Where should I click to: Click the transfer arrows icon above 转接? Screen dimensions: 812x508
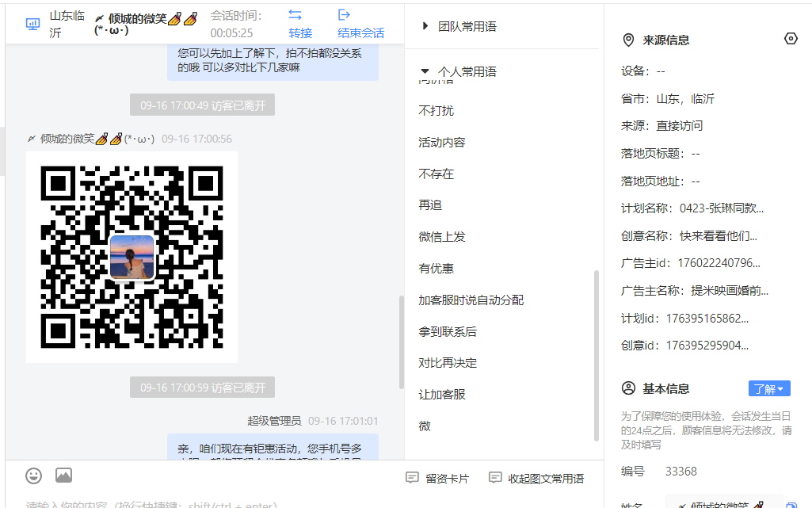point(295,15)
